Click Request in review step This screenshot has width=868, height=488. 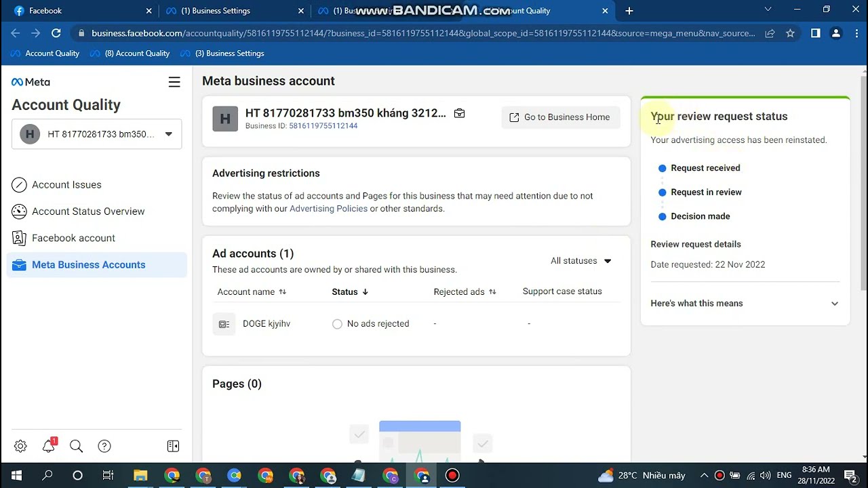[706, 192]
